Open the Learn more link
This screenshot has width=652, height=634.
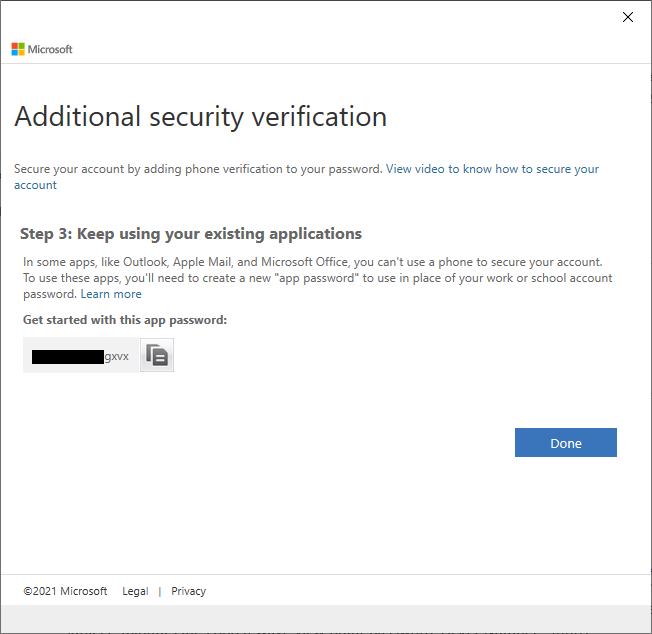click(x=111, y=294)
